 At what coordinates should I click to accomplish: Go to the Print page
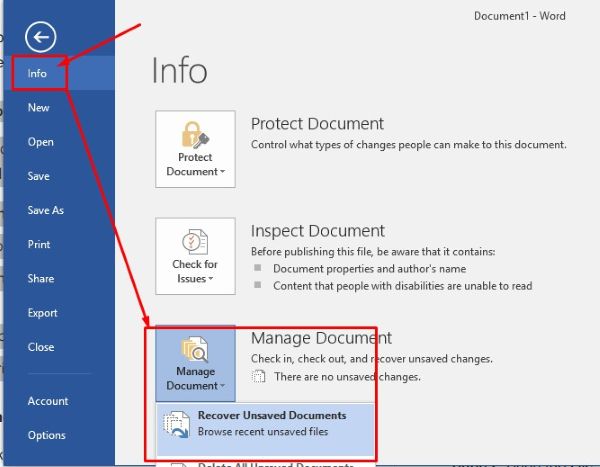tap(39, 245)
